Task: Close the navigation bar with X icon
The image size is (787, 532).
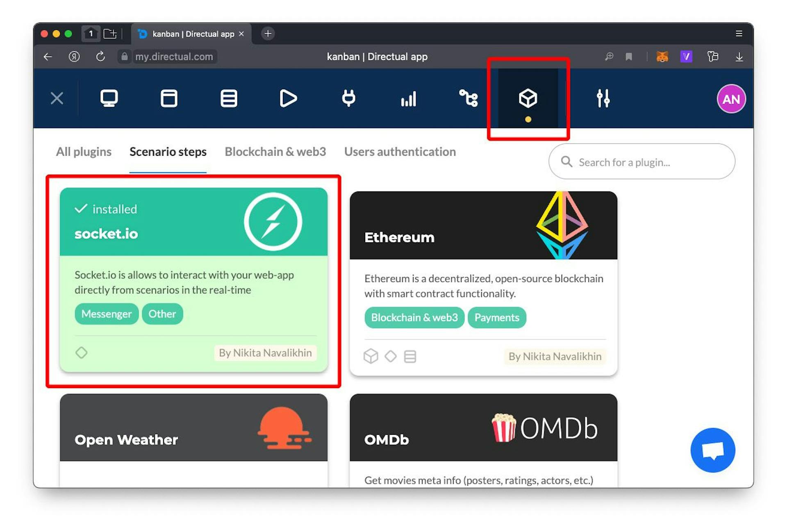Action: (57, 98)
